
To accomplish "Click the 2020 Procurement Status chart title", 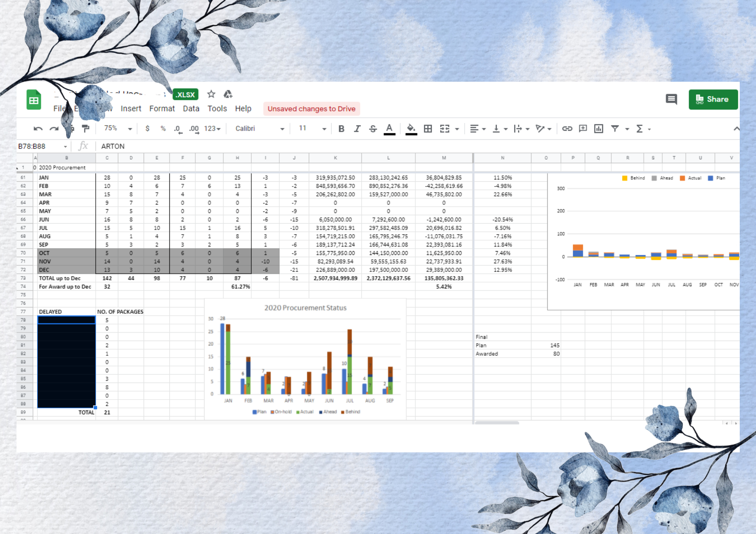I will tap(305, 308).
